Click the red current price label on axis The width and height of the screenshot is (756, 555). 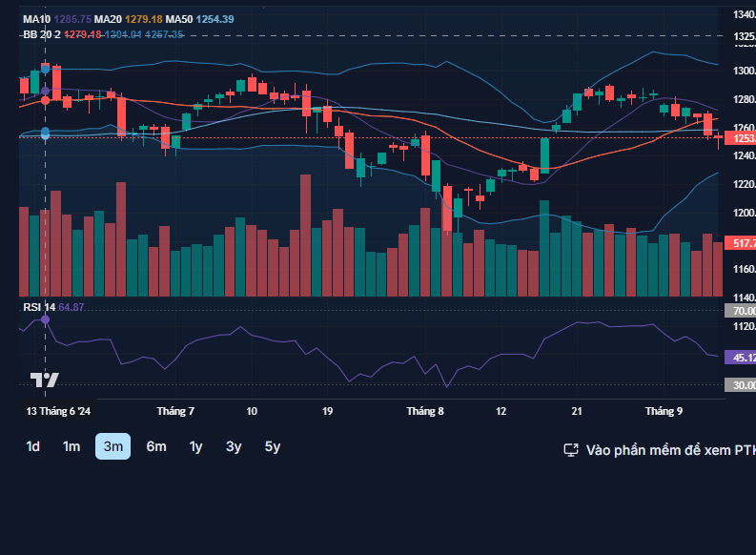click(740, 138)
